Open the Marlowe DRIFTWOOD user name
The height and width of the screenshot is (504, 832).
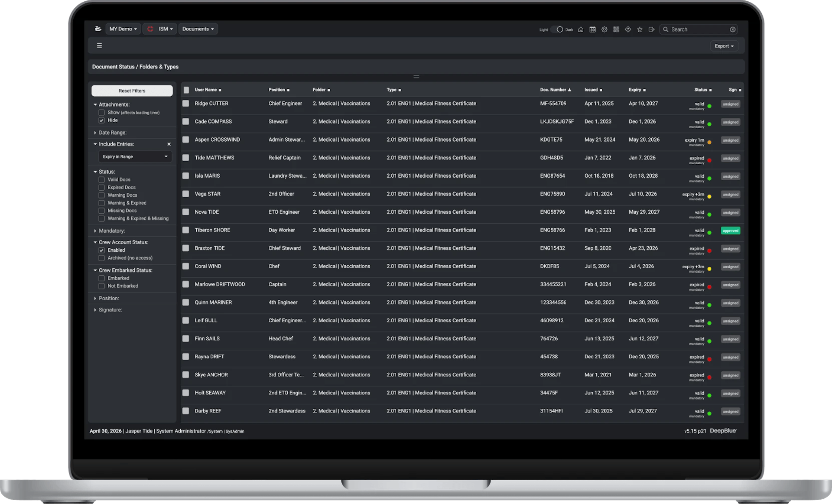point(220,284)
